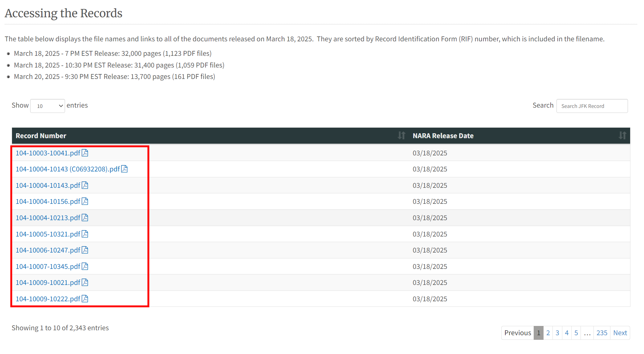Open 104-10004-10213.pdf link
This screenshot has height=354, width=644.
[x=48, y=218]
